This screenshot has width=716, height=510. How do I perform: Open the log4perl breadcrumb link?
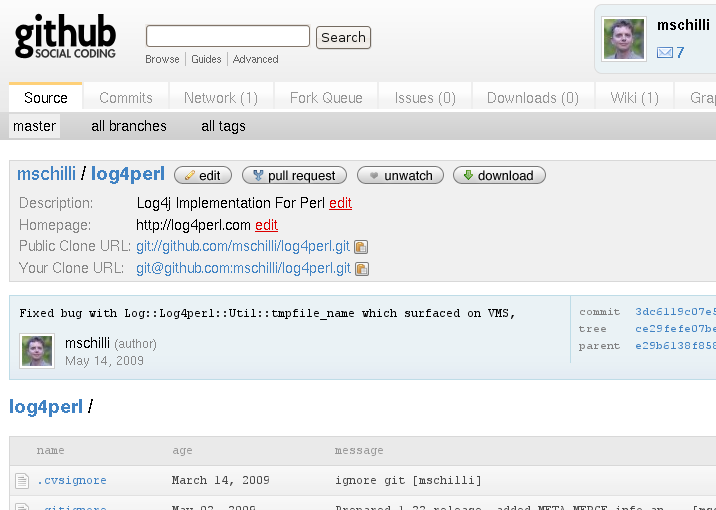[x=46, y=407]
